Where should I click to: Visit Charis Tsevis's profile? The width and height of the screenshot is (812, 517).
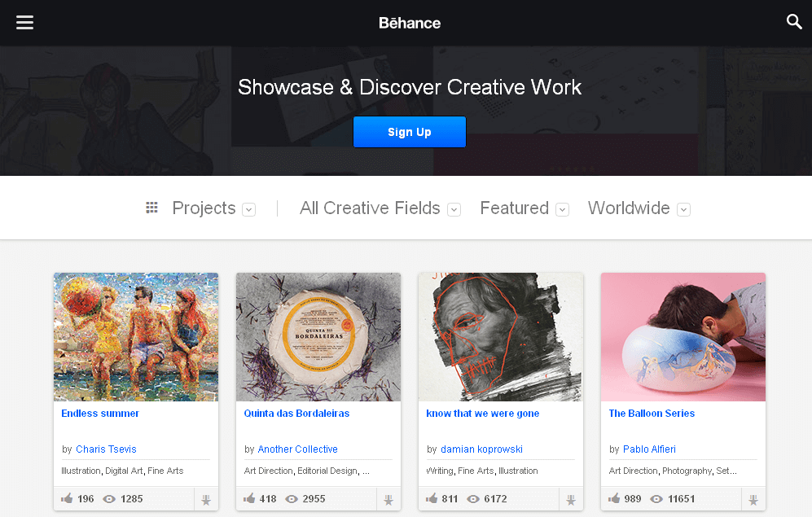pyautogui.click(x=106, y=449)
